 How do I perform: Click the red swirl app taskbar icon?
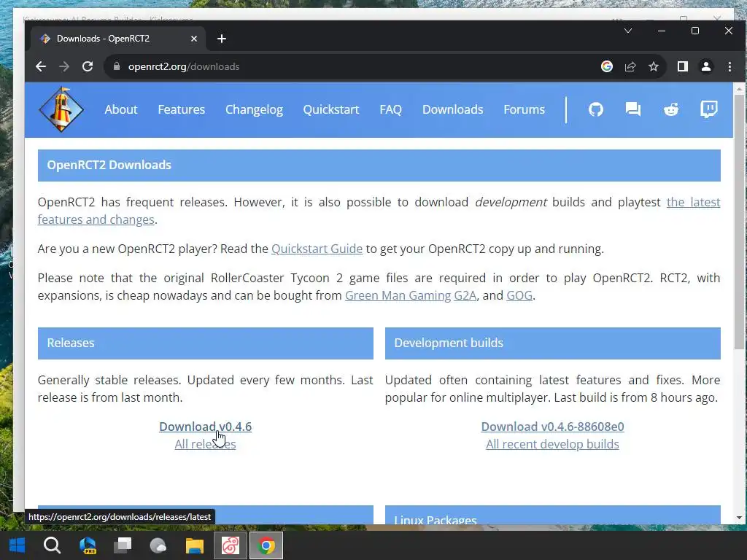pos(230,545)
